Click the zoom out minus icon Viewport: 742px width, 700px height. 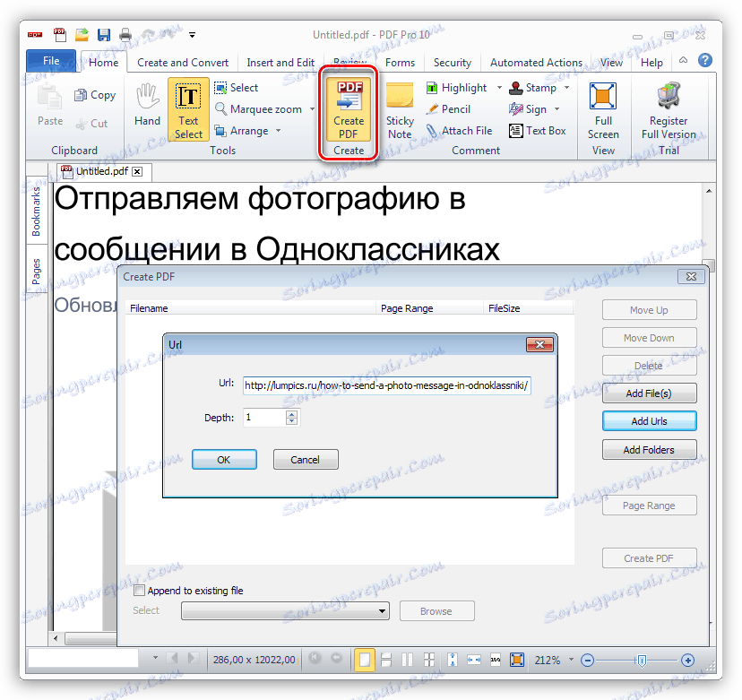click(x=587, y=660)
